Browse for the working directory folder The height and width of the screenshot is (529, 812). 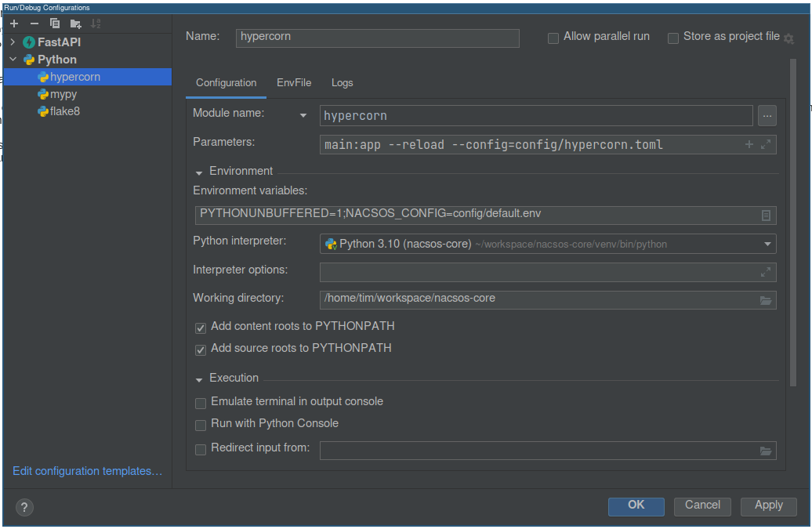(766, 300)
